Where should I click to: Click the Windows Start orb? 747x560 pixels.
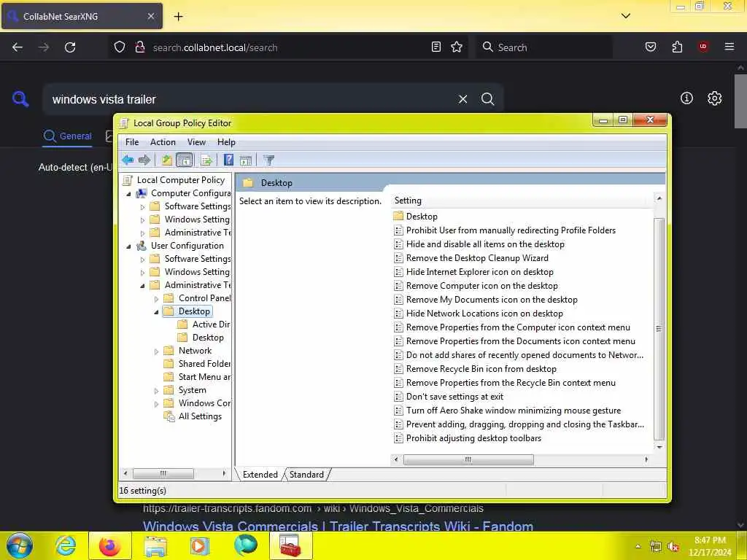[20, 545]
